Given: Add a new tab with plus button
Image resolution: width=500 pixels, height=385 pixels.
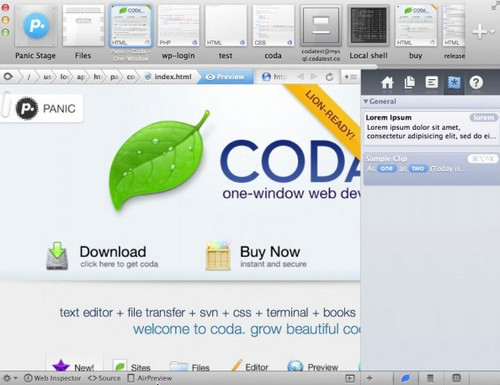Looking at the screenshot, I should (x=479, y=32).
